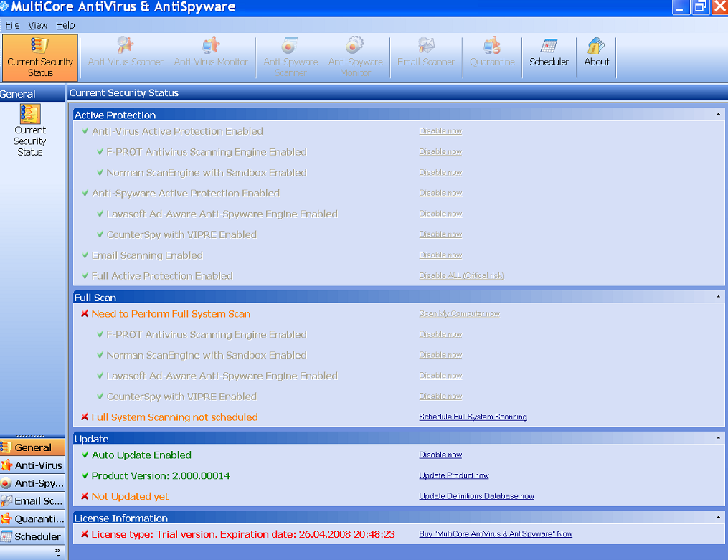Click the Anti-Virus Scanner toolbar icon
Viewport: 728px width, 560px height.
click(x=126, y=52)
